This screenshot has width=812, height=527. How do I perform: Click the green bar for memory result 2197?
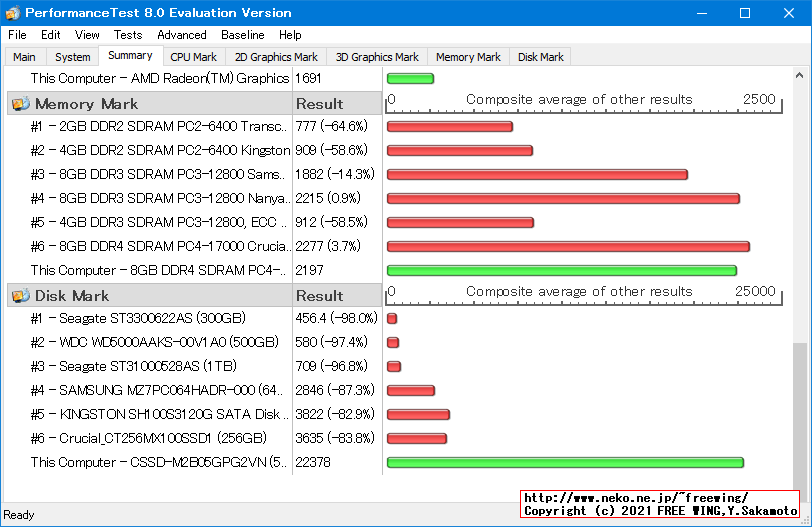pos(561,270)
